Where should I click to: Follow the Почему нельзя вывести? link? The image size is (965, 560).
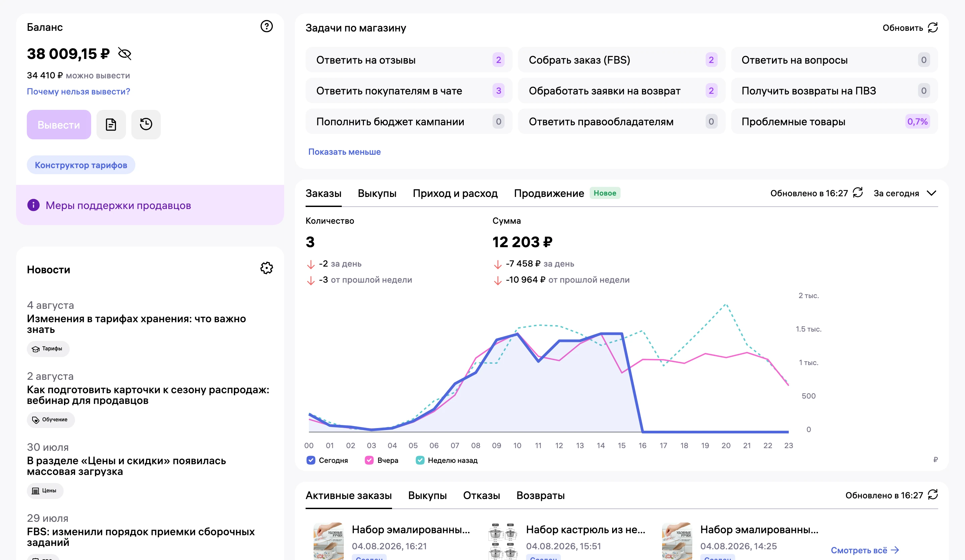pyautogui.click(x=78, y=91)
